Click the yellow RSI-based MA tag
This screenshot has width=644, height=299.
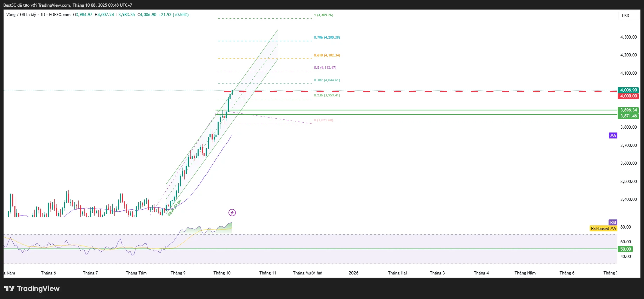pyautogui.click(x=603, y=229)
